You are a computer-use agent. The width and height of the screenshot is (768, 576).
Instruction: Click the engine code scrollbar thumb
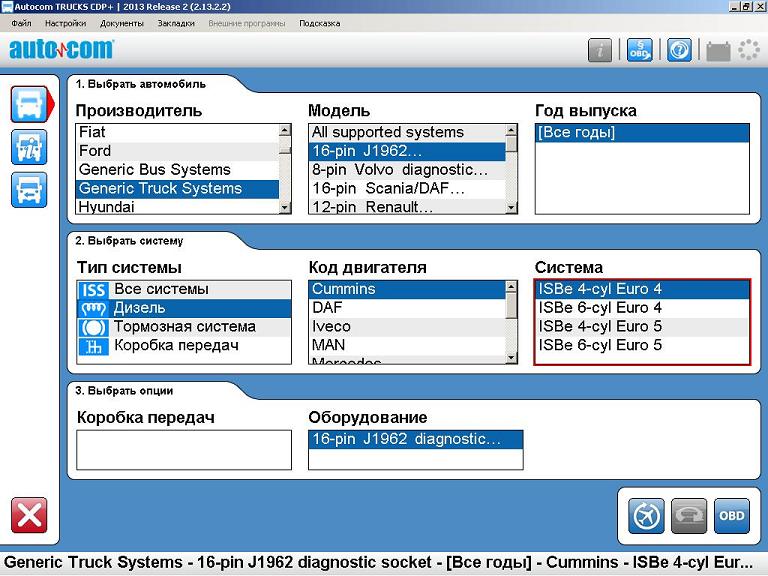(x=511, y=306)
